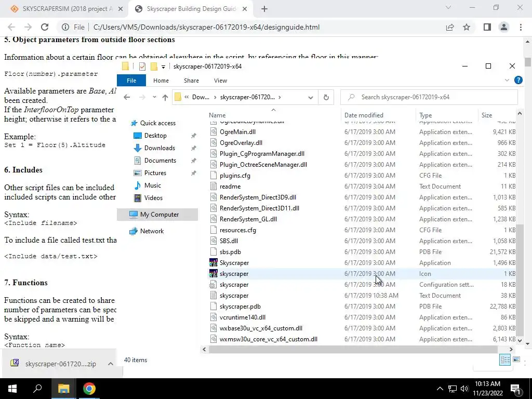Click the Properties quick access toolbar icon
This screenshot has height=399, width=532.
[142, 66]
